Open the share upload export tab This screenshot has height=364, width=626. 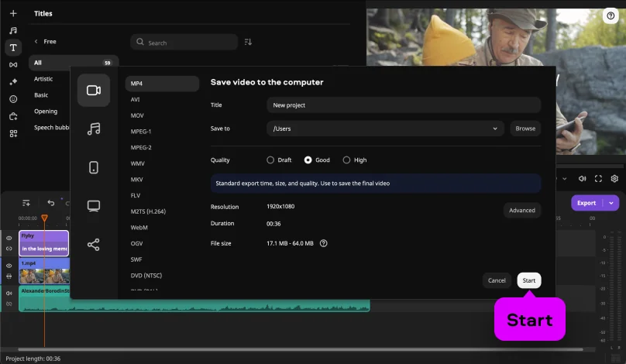point(94,245)
